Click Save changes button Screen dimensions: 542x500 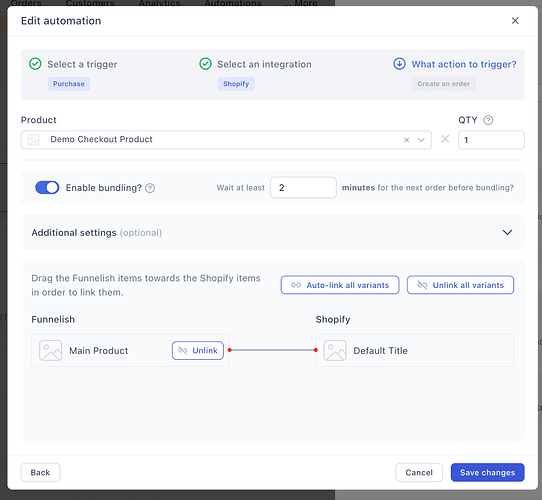coord(487,472)
